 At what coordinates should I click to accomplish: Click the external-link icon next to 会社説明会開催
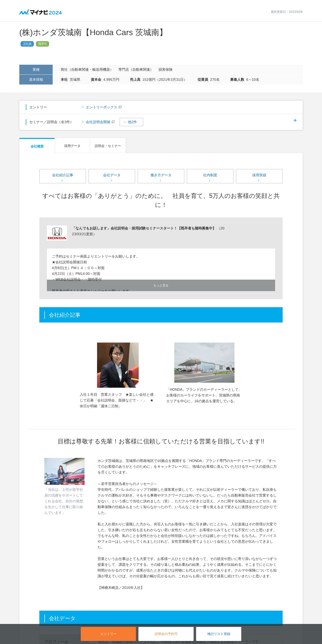[x=113, y=122]
